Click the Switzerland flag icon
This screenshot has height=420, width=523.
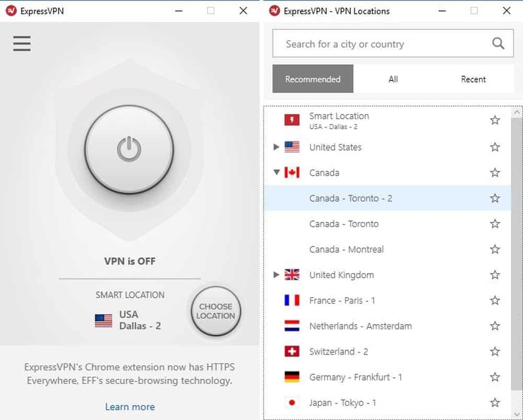[292, 351]
